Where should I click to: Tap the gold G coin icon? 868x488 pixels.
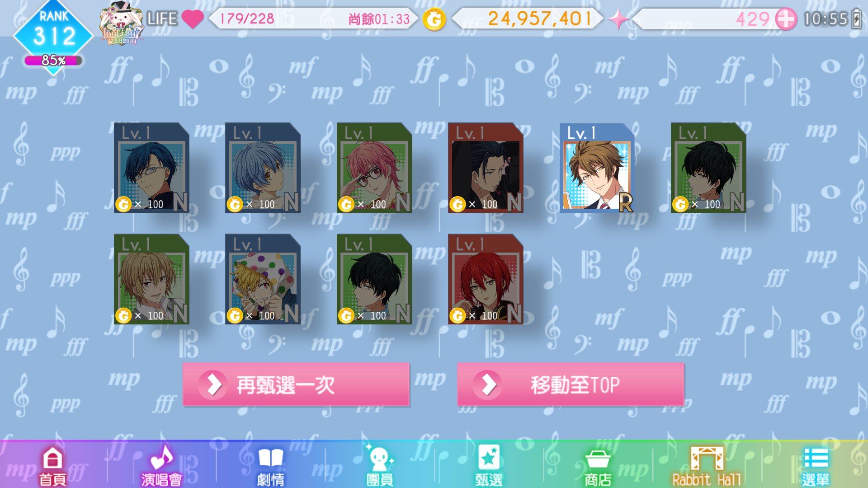tap(434, 19)
